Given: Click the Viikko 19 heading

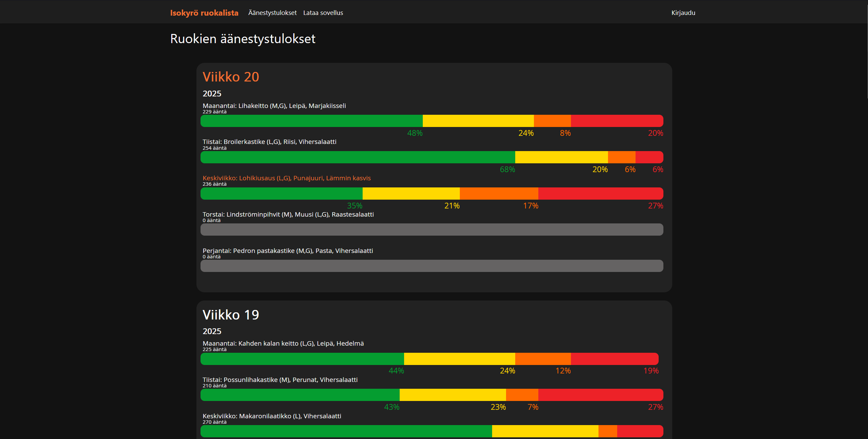Looking at the screenshot, I should point(231,315).
